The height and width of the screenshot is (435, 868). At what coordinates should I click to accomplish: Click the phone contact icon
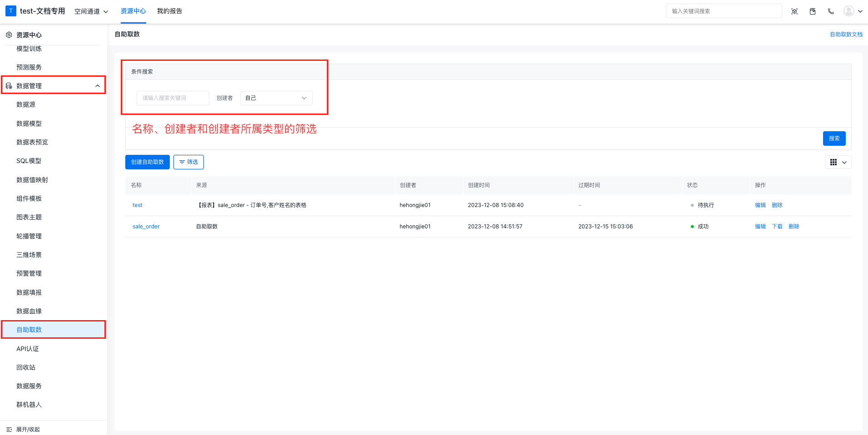pos(831,11)
